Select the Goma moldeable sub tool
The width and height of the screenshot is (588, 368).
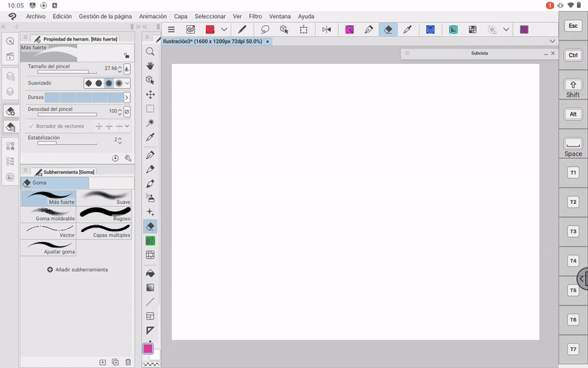click(49, 214)
